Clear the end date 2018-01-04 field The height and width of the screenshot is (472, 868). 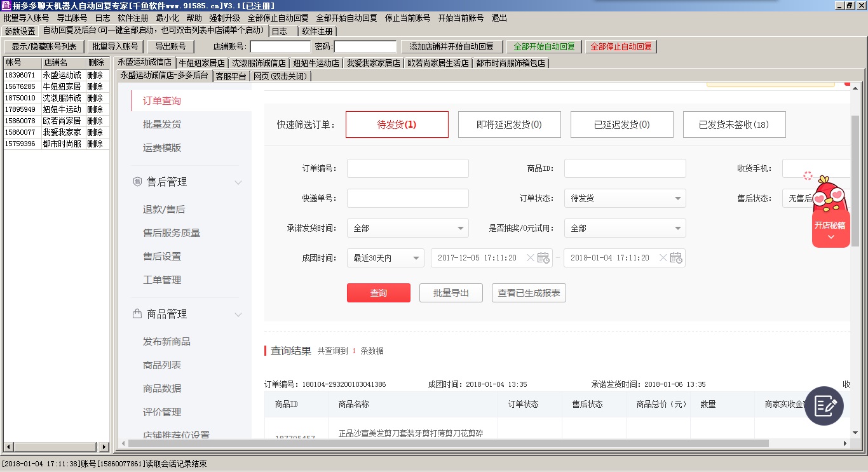pyautogui.click(x=663, y=258)
